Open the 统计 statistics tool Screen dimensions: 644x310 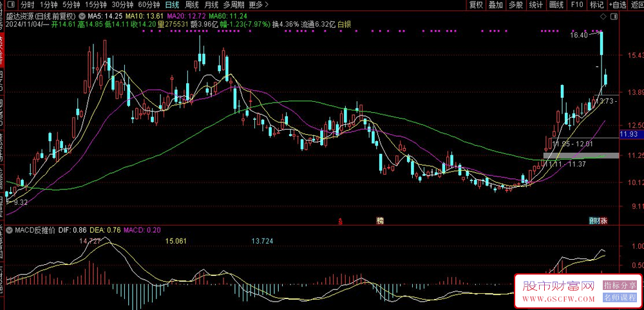(x=536, y=5)
